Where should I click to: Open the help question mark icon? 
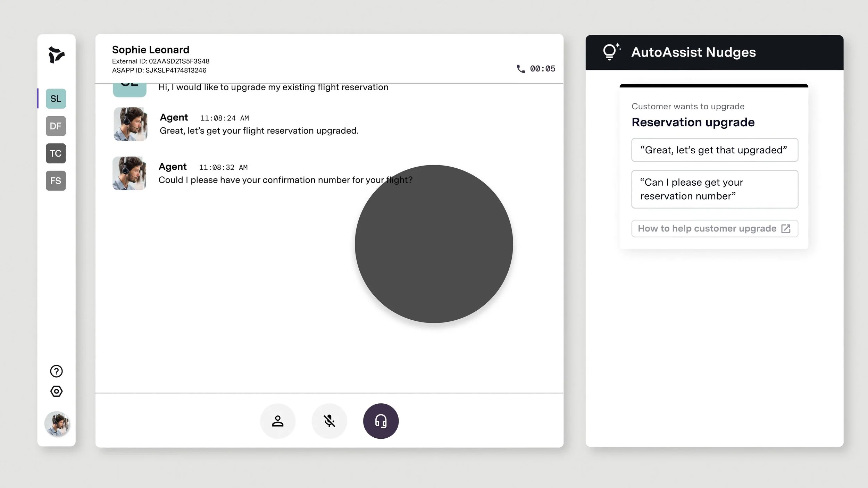(56, 371)
